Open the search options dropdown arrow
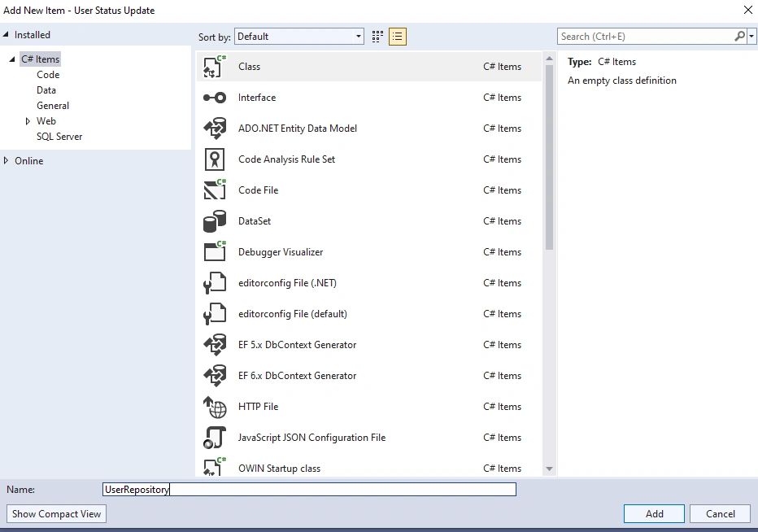The image size is (758, 532). click(x=751, y=37)
